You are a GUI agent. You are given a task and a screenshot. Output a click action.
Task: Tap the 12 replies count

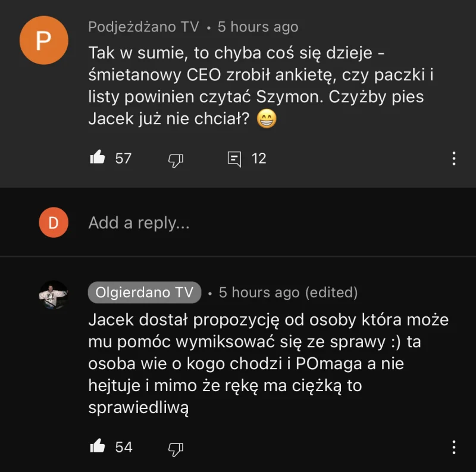pos(259,158)
